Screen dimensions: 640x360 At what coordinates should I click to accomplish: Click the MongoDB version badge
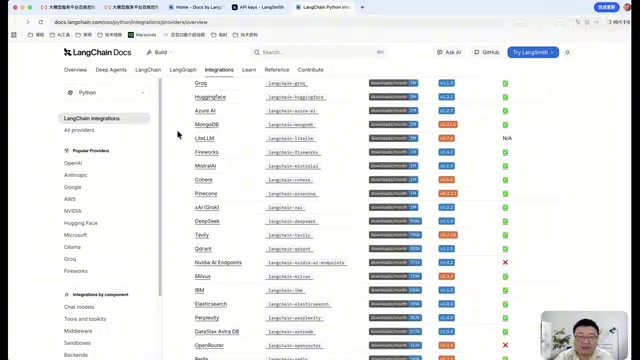coord(448,124)
